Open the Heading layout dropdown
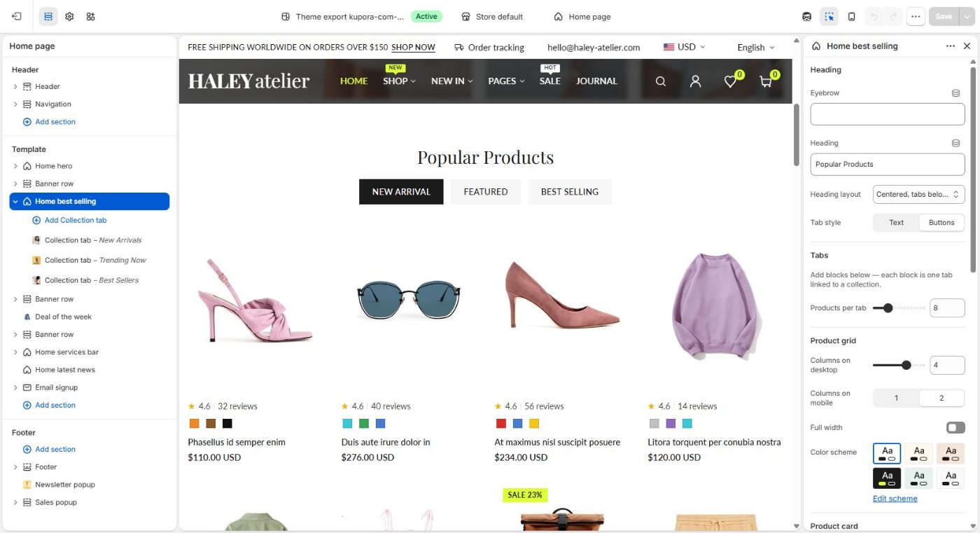980x533 pixels. point(919,194)
